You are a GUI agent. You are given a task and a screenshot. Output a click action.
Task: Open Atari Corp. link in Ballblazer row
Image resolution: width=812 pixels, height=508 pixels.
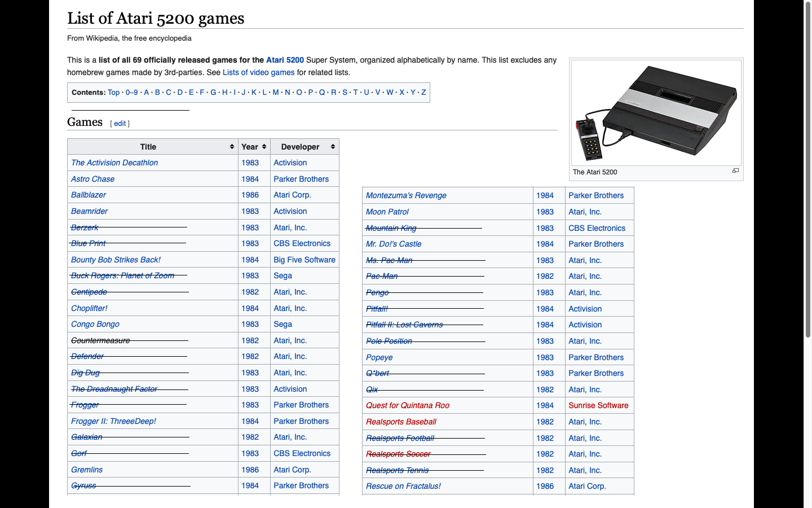click(x=292, y=195)
